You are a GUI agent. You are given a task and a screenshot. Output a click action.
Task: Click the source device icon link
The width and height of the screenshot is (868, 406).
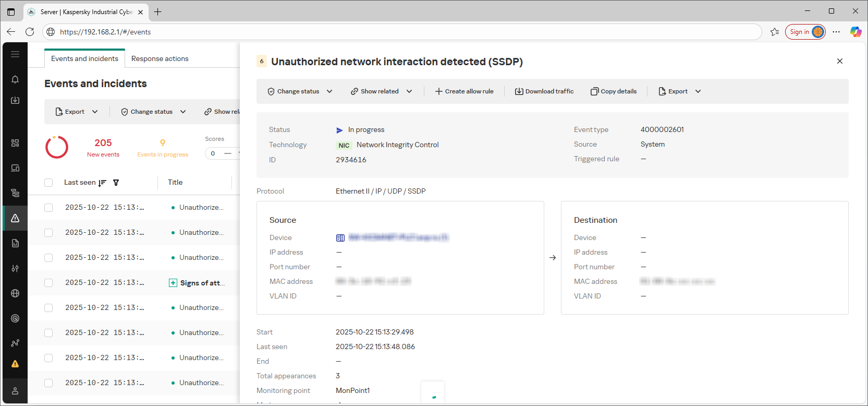(340, 238)
